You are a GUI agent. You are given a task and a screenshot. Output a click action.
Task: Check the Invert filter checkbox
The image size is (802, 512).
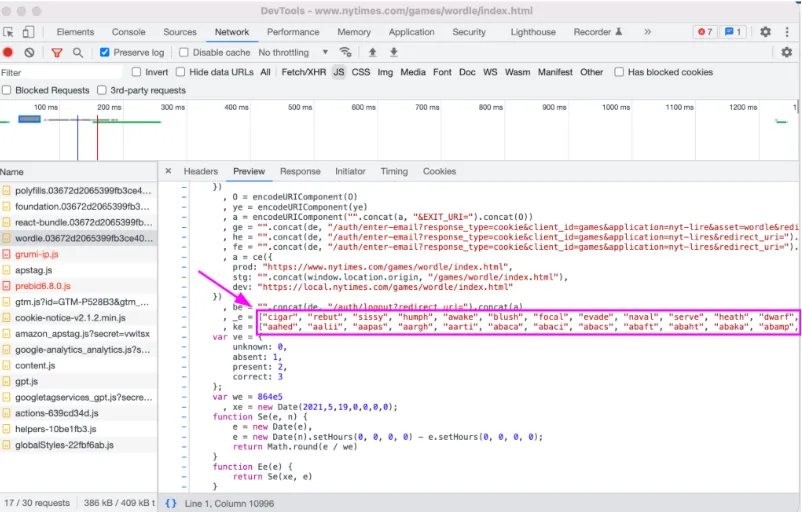click(x=136, y=72)
